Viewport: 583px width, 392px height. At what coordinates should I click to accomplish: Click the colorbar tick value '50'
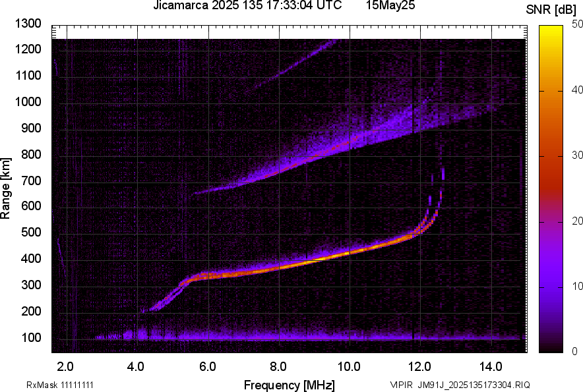point(577,24)
